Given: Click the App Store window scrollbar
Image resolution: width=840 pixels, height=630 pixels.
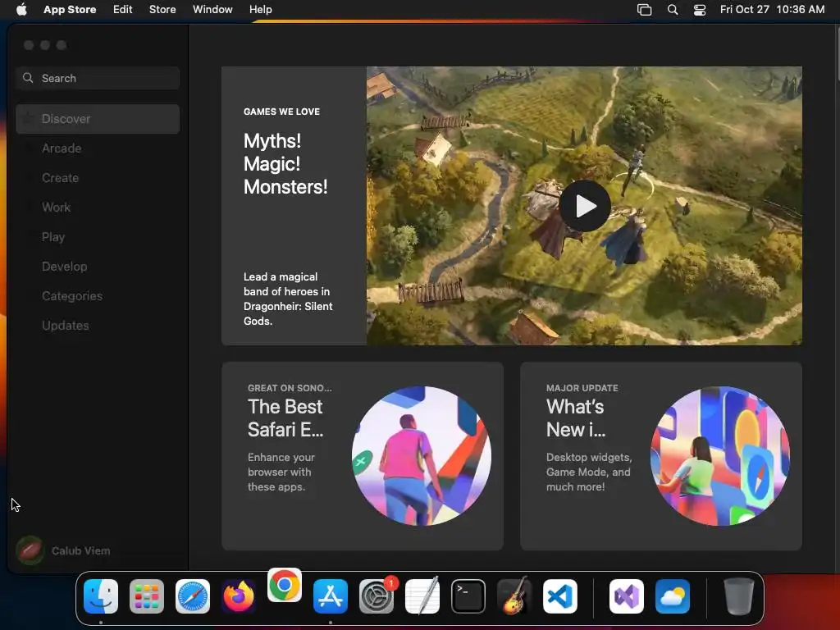Looking at the screenshot, I should click(x=837, y=53).
